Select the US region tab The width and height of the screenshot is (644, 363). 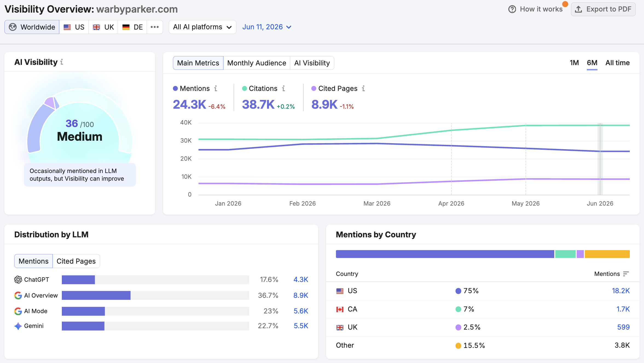(x=74, y=27)
